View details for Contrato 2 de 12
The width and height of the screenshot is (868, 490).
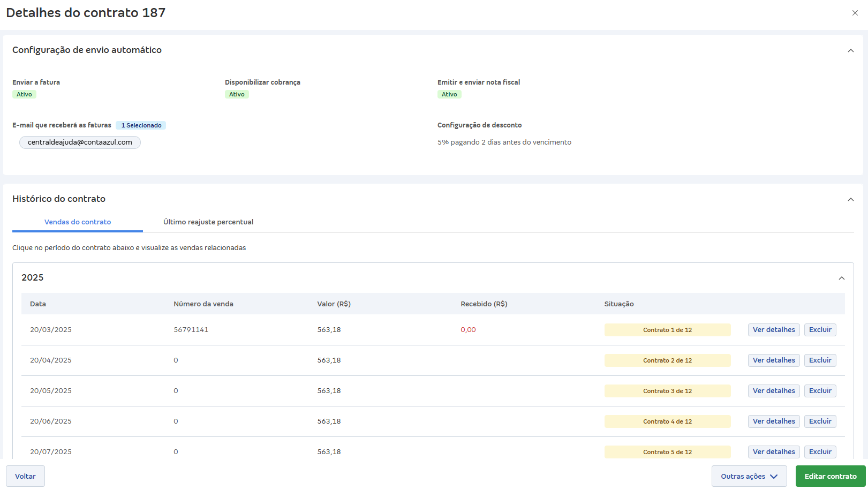point(774,360)
